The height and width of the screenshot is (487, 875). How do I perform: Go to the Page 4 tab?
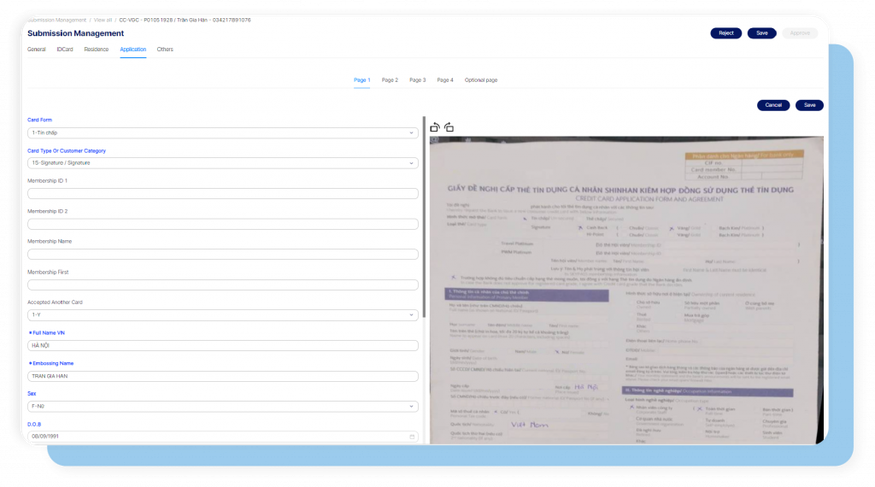445,80
